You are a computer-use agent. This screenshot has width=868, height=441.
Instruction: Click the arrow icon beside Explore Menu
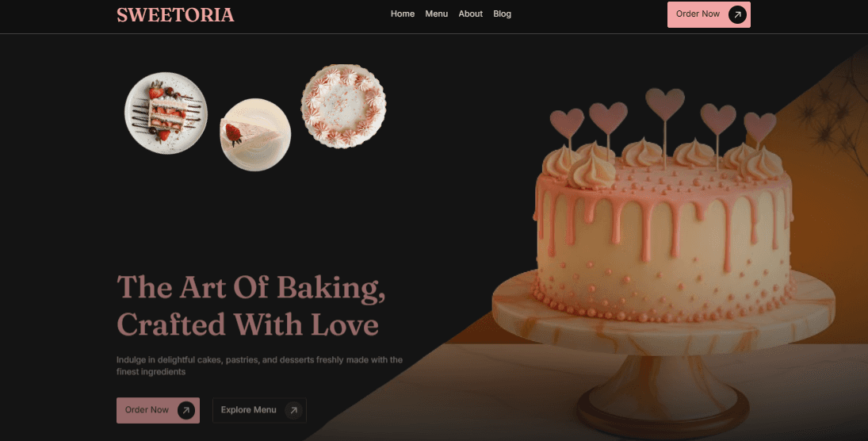pos(293,411)
